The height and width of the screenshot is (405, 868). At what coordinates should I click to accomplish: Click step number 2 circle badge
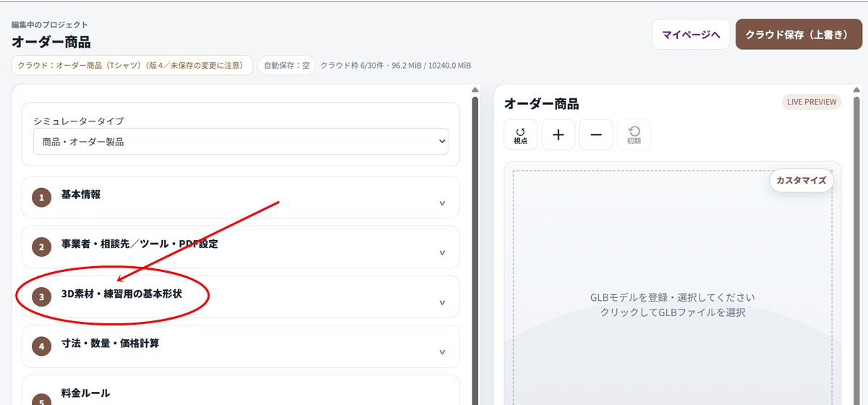(x=42, y=247)
